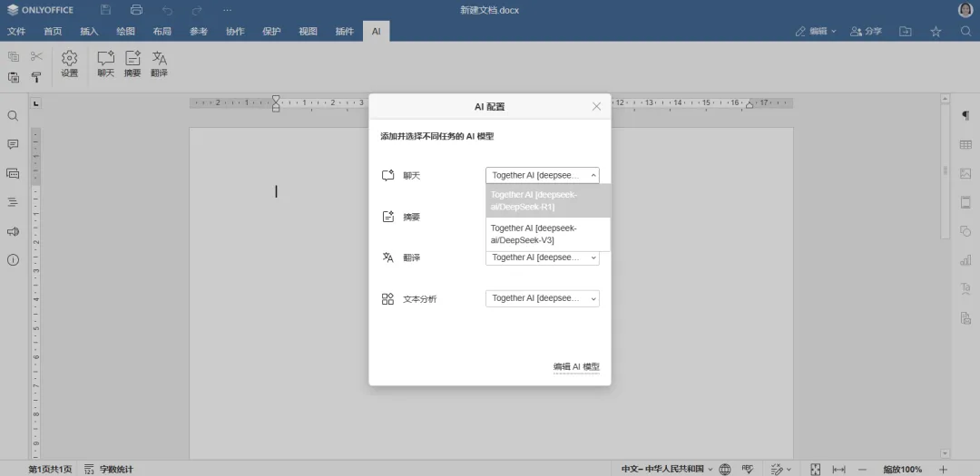Click the Redo arrow icon
Viewport: 980px width, 476px height.
coord(197,10)
